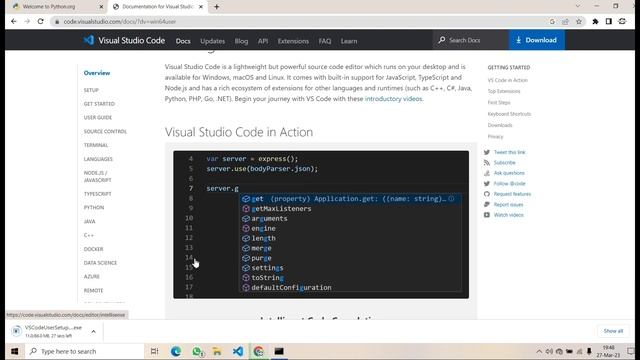The height and width of the screenshot is (360, 640).
Task: Click the share page icon in address bar
Action: (565, 22)
